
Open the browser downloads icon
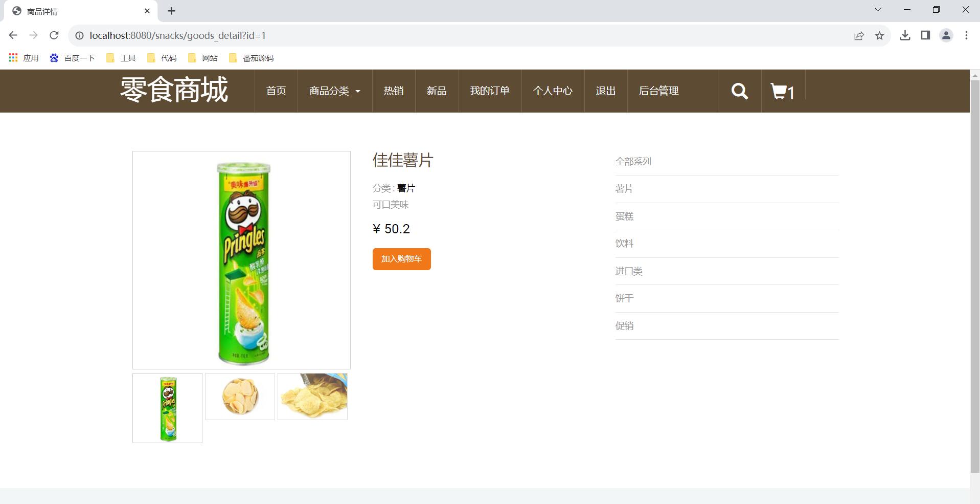905,35
